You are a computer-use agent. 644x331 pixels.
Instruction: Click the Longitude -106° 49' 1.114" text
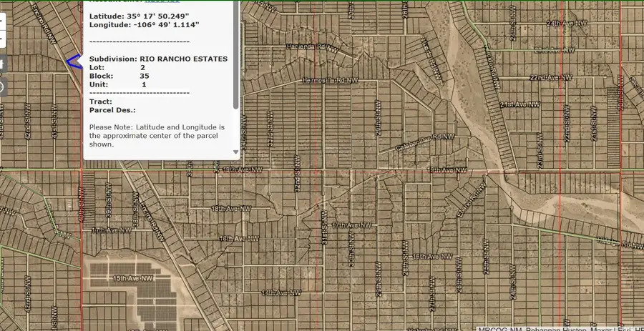pyautogui.click(x=144, y=25)
